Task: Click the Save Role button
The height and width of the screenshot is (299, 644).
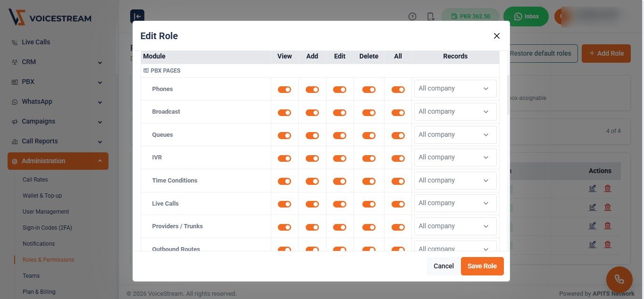Action: point(482,266)
